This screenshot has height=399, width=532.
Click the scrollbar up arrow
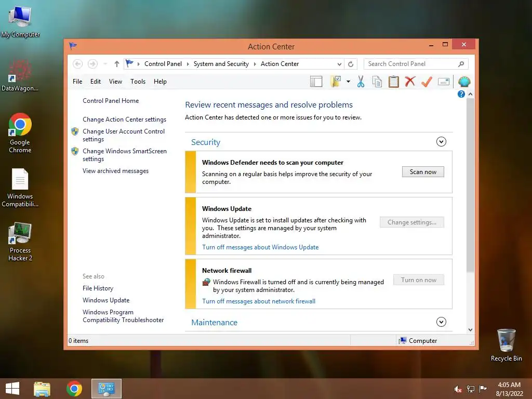click(x=470, y=94)
